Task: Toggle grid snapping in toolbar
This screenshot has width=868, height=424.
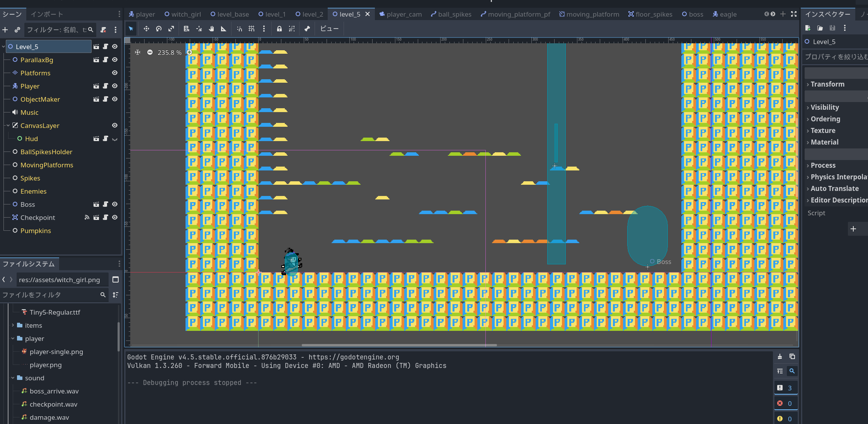Action: click(x=252, y=29)
